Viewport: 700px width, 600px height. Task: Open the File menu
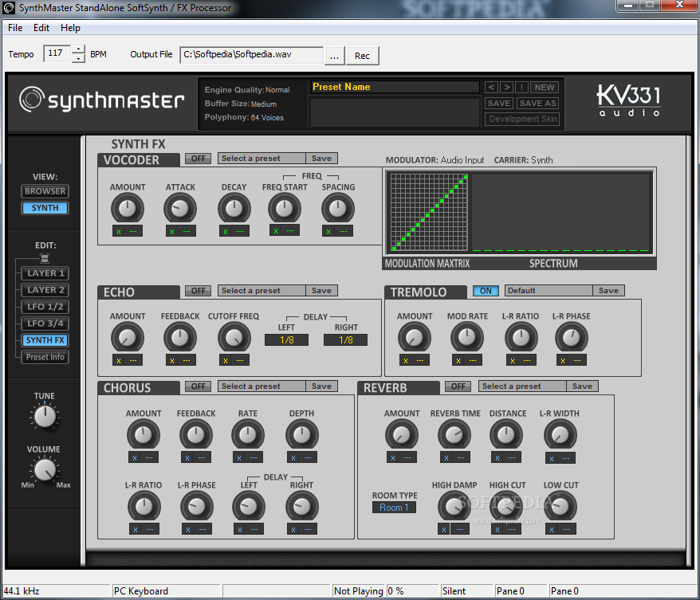[15, 28]
